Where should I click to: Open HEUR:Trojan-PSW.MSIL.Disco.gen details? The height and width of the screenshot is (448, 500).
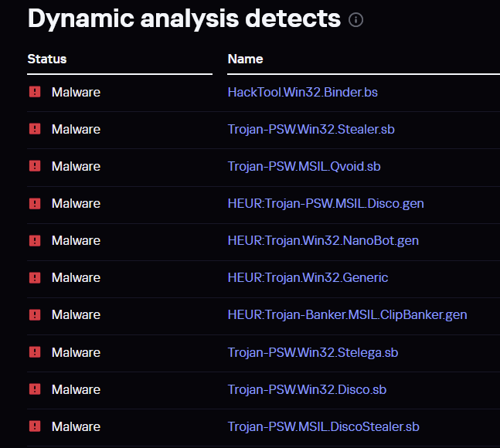pyautogui.click(x=325, y=203)
